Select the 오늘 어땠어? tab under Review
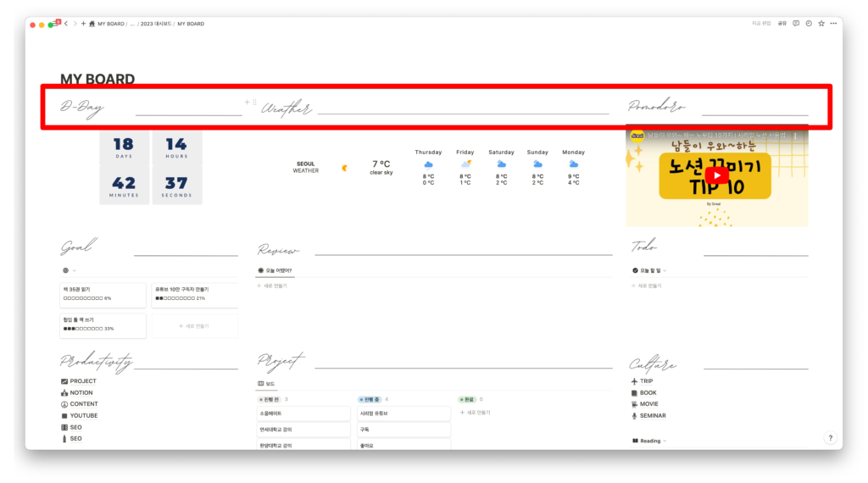The width and height of the screenshot is (868, 483). point(275,270)
